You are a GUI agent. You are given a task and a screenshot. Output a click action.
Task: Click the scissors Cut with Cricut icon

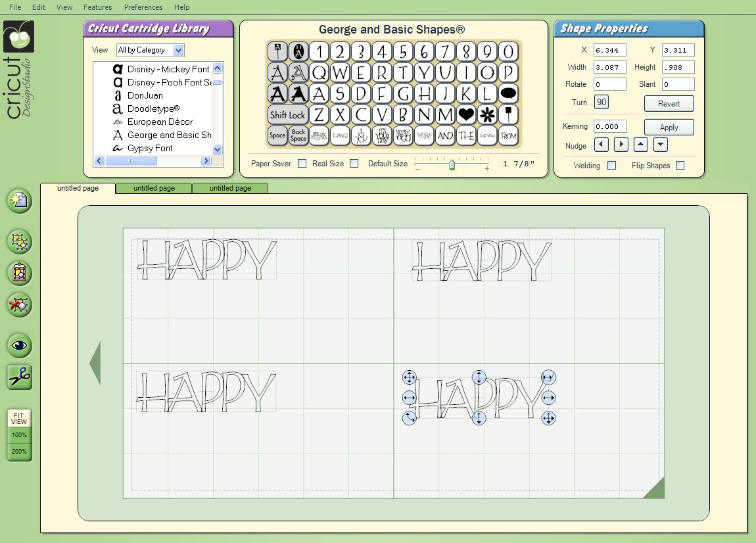click(19, 377)
